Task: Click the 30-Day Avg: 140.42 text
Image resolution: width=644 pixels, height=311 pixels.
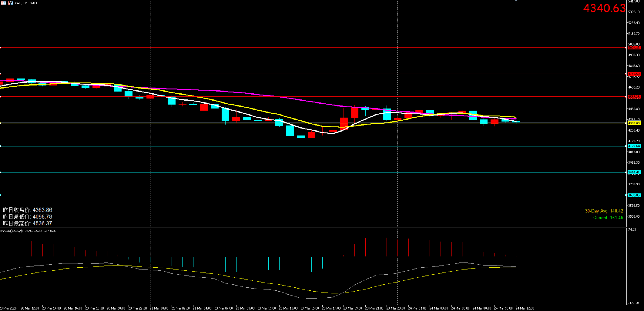Action: [x=604, y=211]
